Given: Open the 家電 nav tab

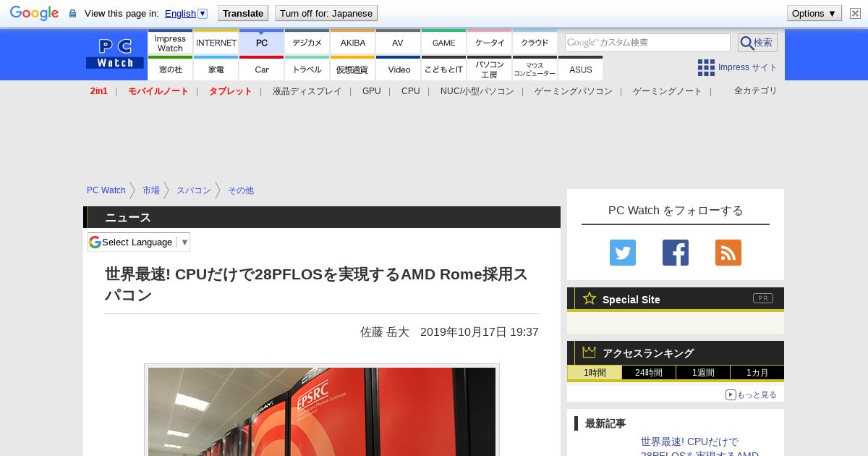Looking at the screenshot, I should [216, 69].
